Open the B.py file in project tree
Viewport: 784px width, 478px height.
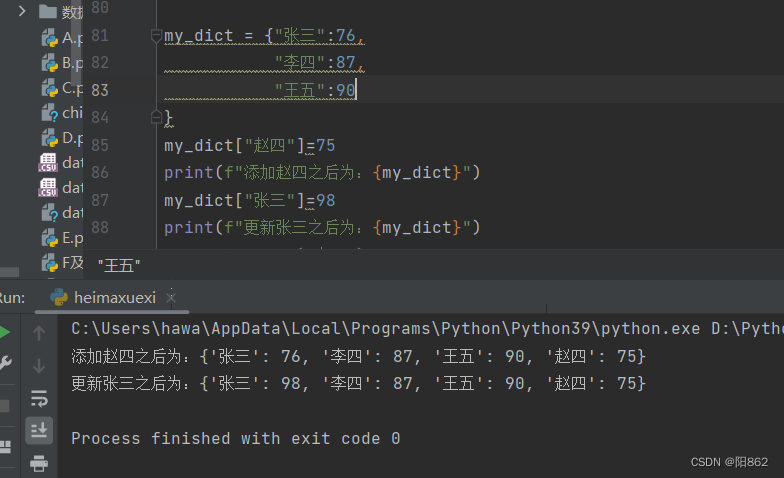[50, 63]
